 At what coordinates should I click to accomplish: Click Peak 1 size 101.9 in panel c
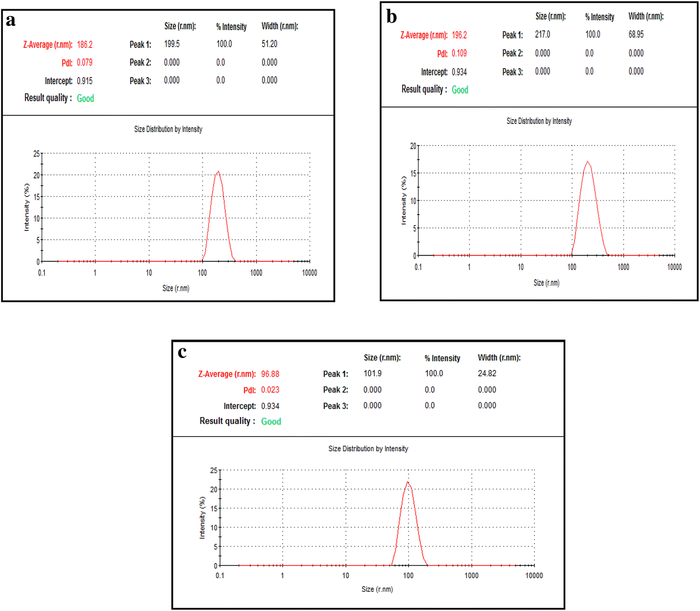373,374
